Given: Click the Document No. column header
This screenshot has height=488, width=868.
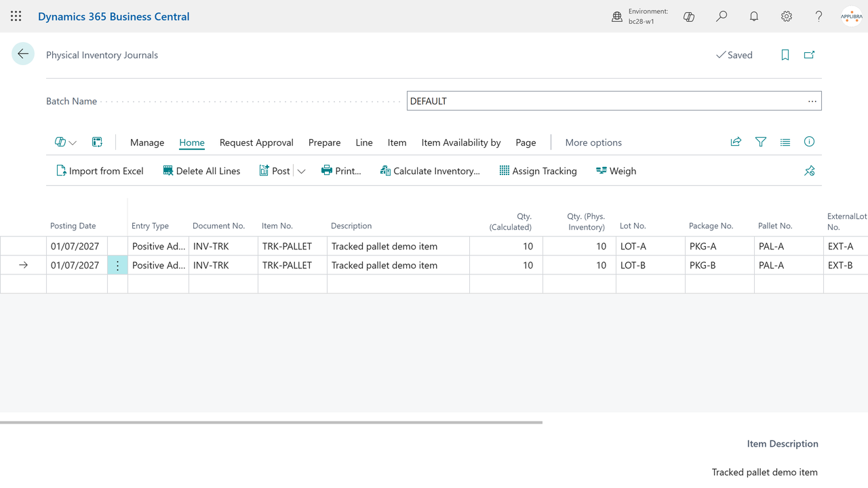Looking at the screenshot, I should pyautogui.click(x=218, y=226).
